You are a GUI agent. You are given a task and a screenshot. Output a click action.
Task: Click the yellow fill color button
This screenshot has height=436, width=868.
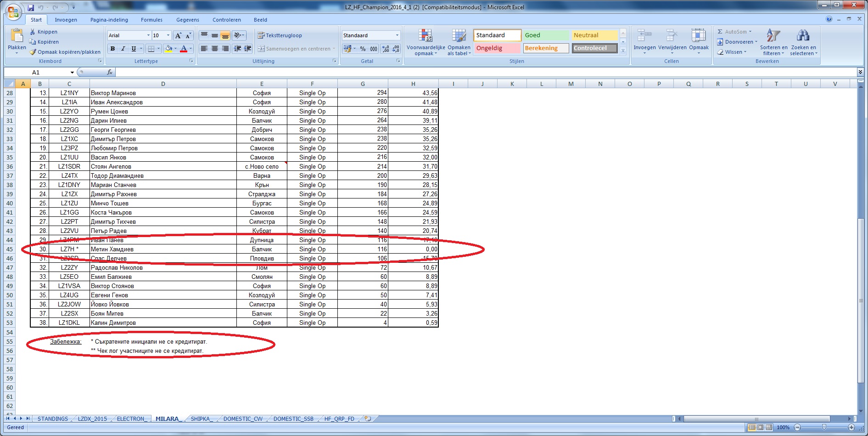click(168, 49)
